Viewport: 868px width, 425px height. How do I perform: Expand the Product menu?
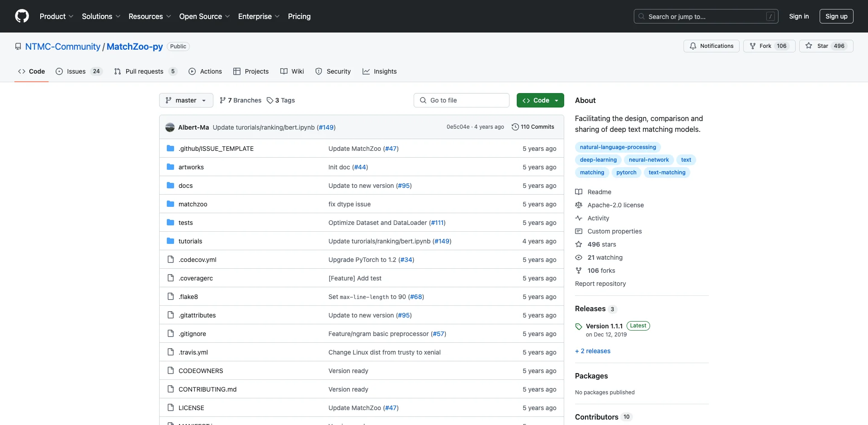coord(57,16)
